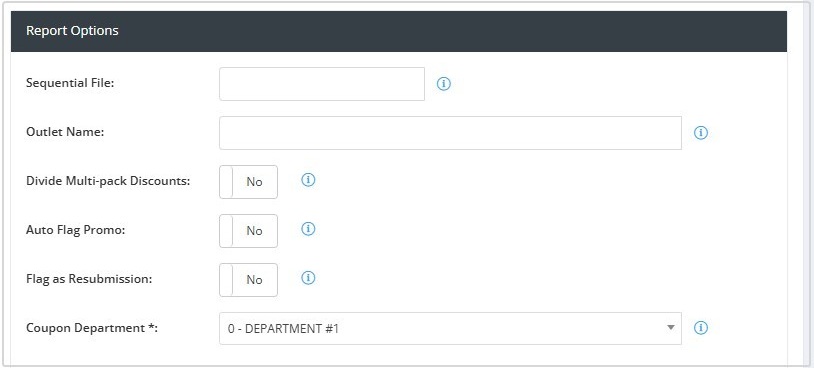Turn on Flag as Resubmission switch
The width and height of the screenshot is (814, 368).
click(x=248, y=280)
